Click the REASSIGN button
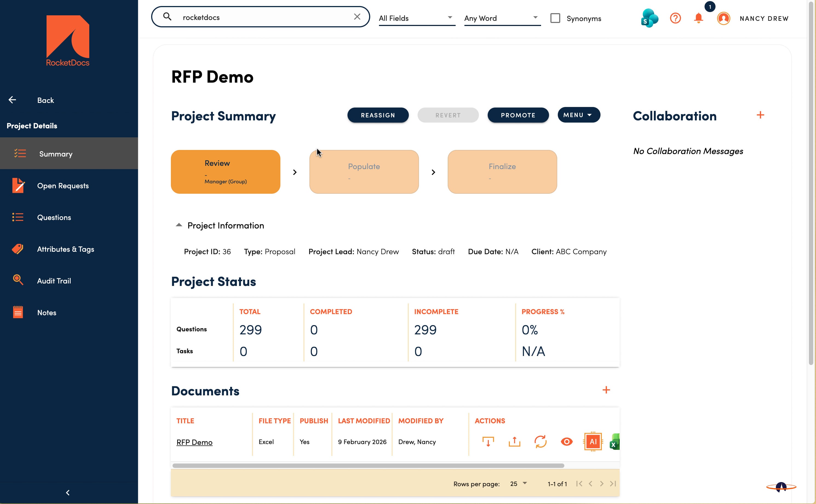Viewport: 816px width, 504px height. pos(378,115)
